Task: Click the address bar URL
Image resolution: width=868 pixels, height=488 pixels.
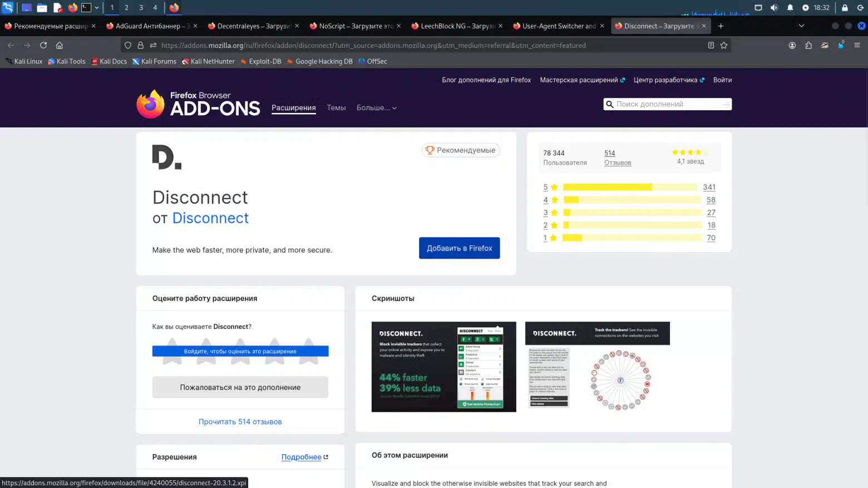Action: pos(373,46)
